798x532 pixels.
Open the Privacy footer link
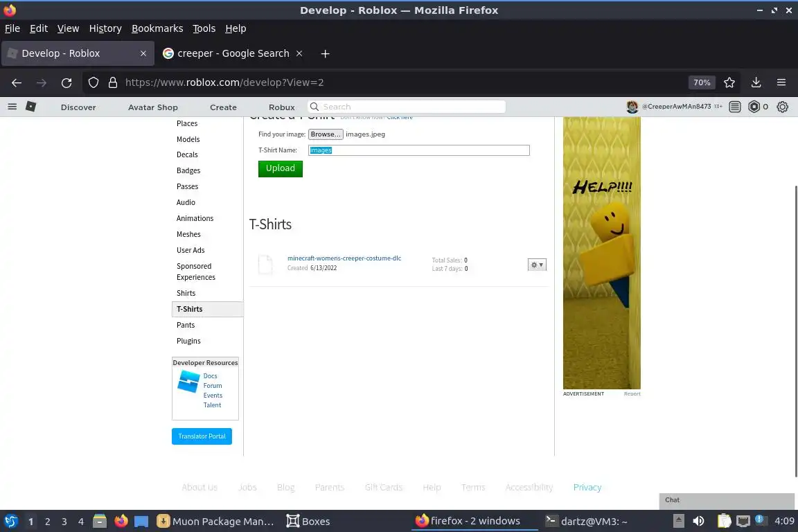click(587, 487)
